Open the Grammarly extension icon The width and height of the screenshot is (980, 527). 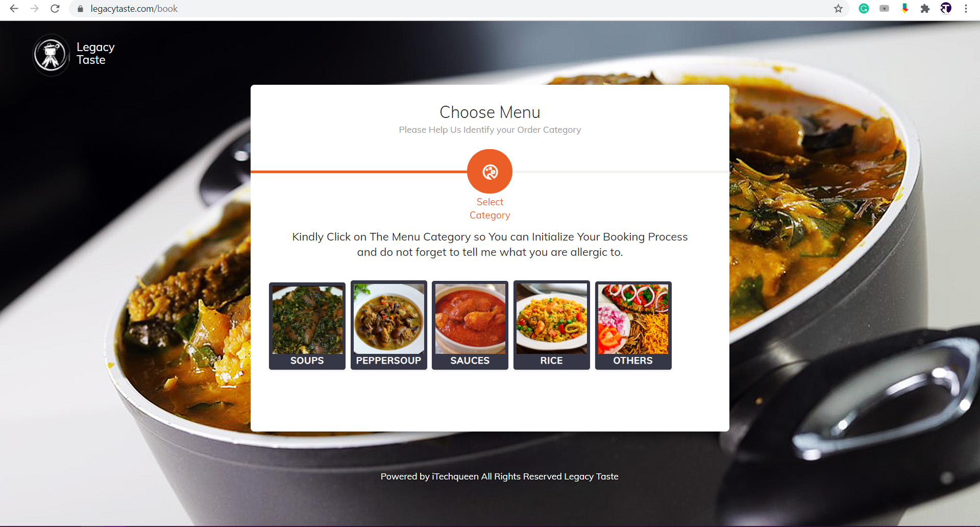[864, 9]
